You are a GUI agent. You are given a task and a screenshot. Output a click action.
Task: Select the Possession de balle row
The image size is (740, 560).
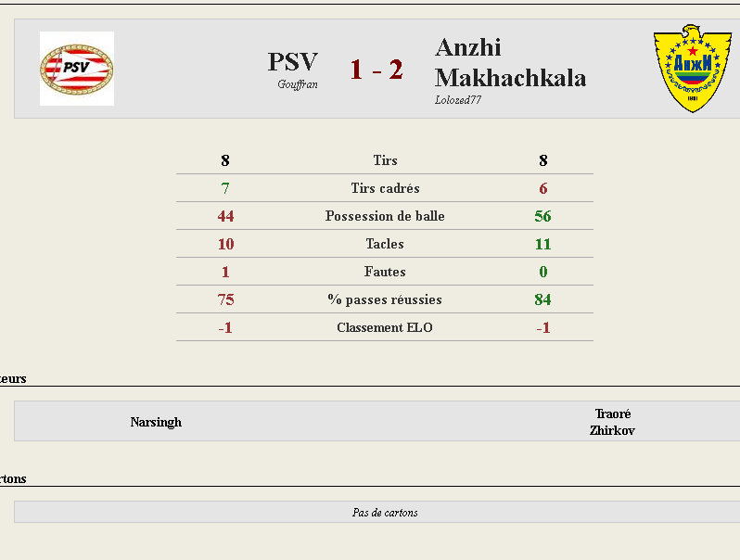tap(385, 216)
